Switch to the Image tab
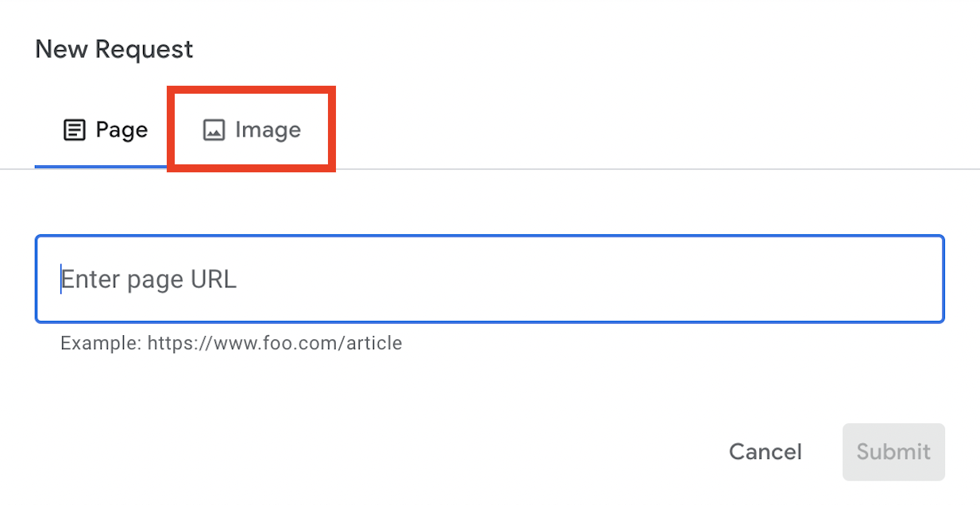 point(252,129)
